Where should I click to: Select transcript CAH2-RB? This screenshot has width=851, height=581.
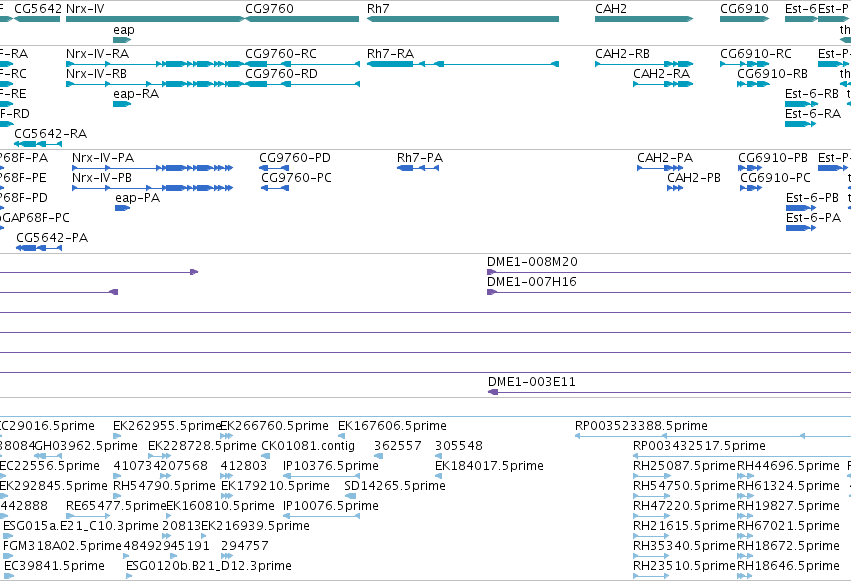pos(644,64)
